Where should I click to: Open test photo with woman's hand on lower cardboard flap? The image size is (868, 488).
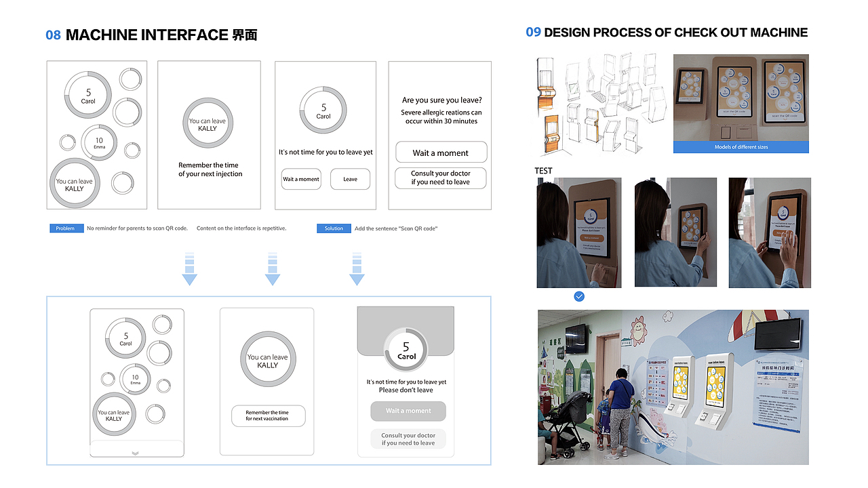point(578,232)
